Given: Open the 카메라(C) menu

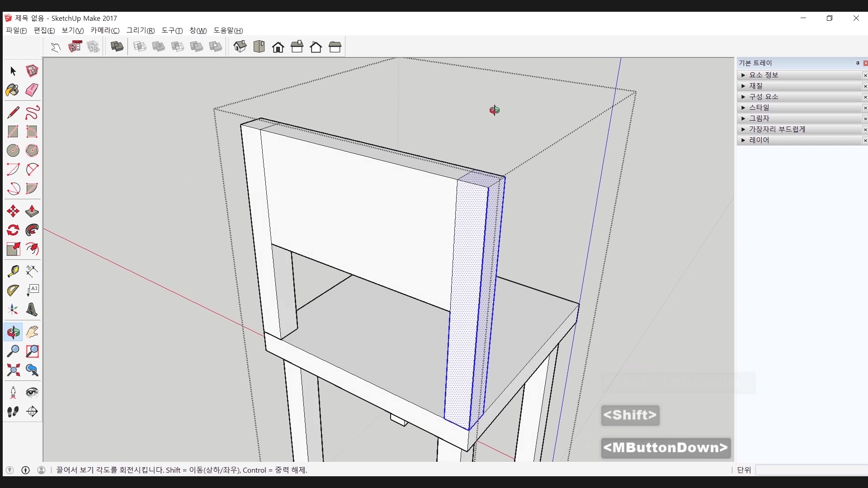Looking at the screenshot, I should pyautogui.click(x=104, y=30).
